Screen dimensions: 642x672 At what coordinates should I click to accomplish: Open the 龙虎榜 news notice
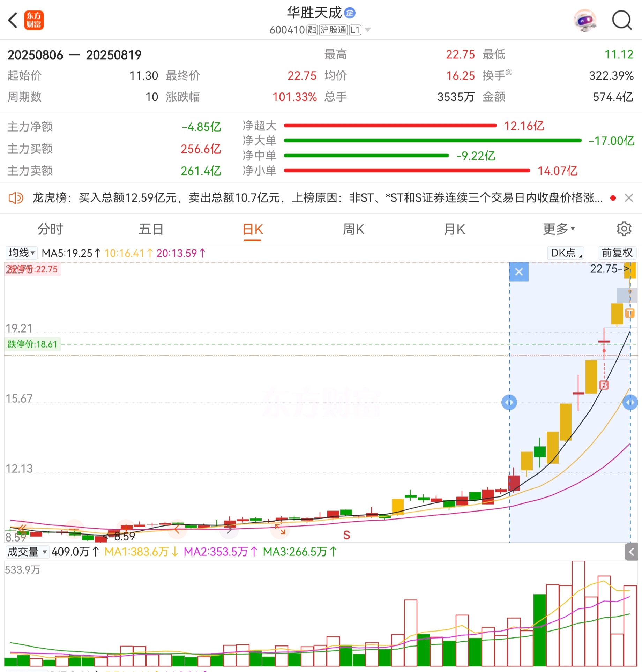tap(318, 198)
